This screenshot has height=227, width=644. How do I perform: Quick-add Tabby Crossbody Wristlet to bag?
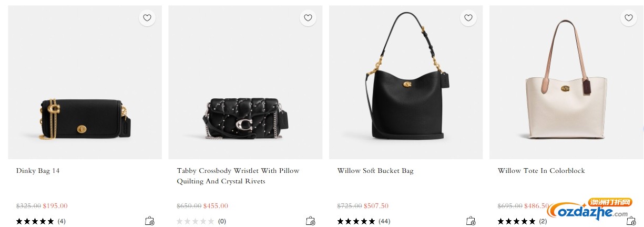click(310, 221)
